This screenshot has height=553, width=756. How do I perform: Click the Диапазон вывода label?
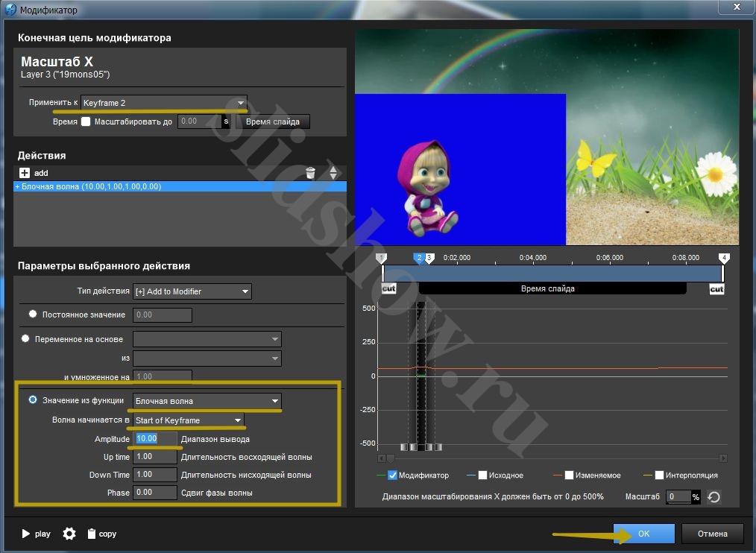pyautogui.click(x=215, y=439)
